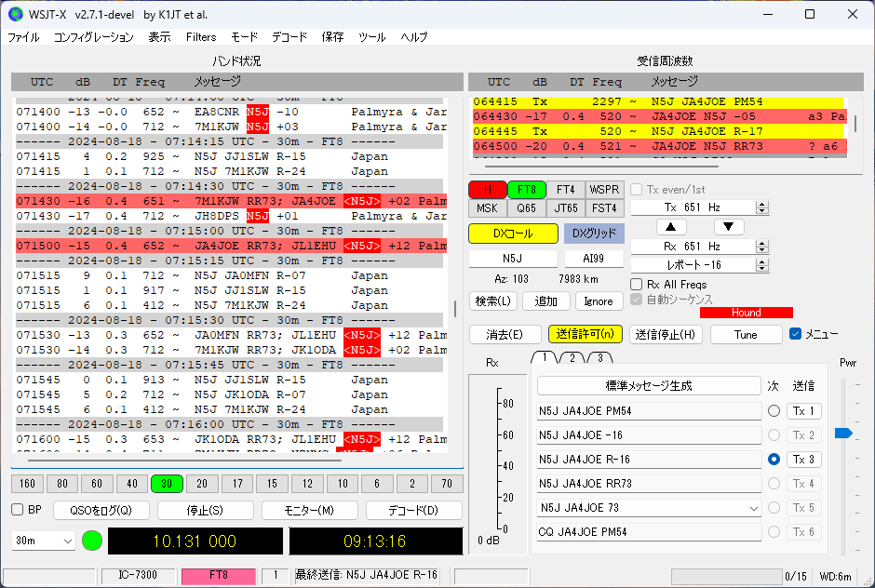Open the 30m band dropdown
The height and width of the screenshot is (588, 875).
(x=44, y=541)
